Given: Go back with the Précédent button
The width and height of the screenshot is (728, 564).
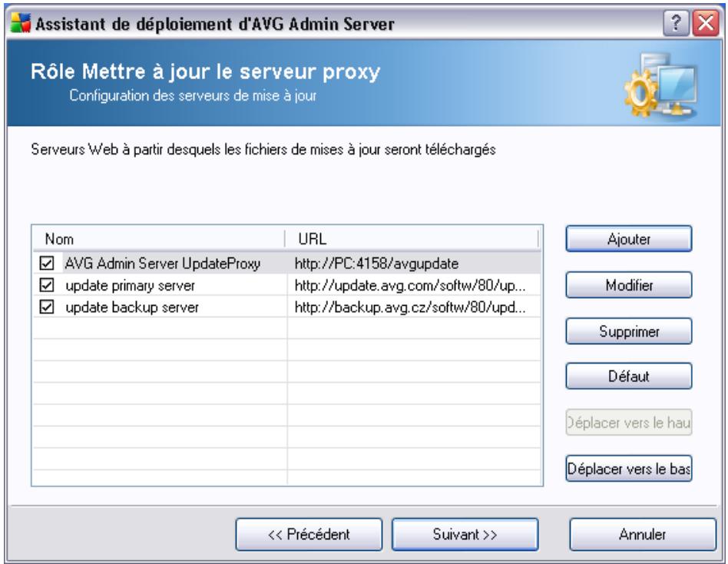Looking at the screenshot, I should click(309, 534).
